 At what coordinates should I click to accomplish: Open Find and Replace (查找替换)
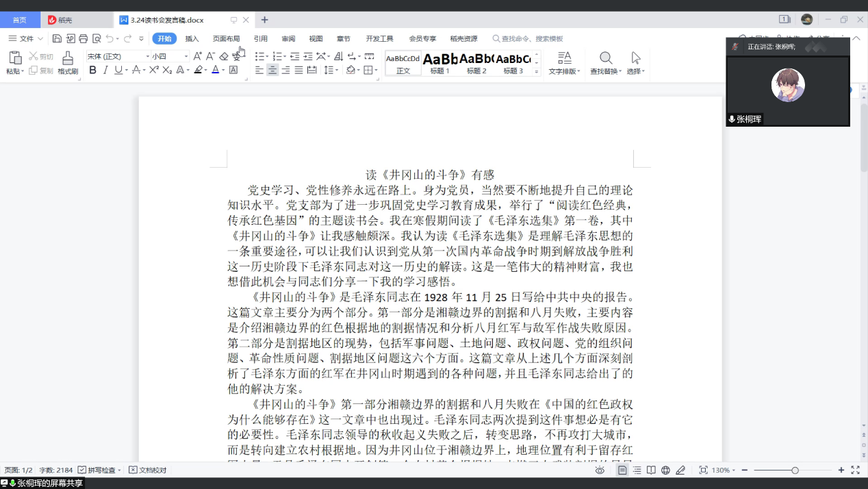(605, 62)
